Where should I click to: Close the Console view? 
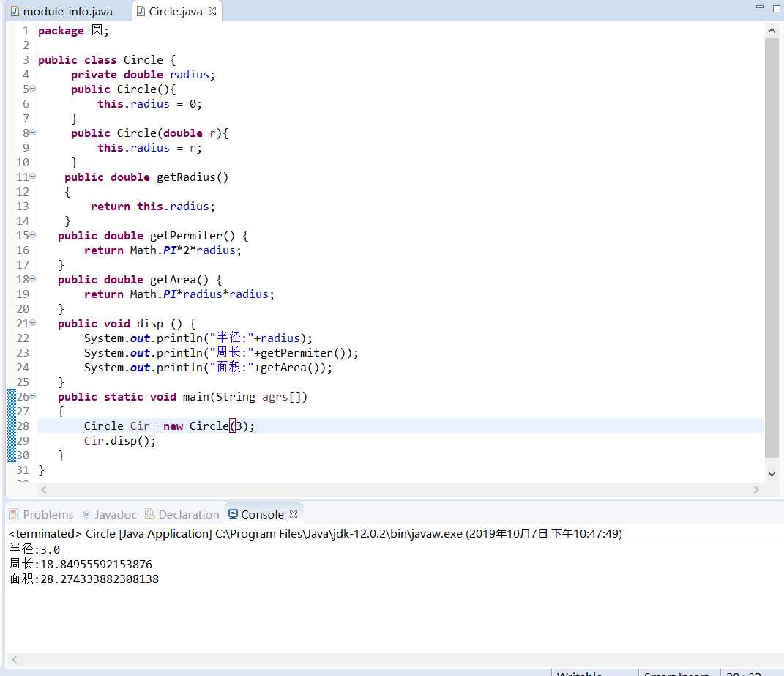click(x=294, y=514)
